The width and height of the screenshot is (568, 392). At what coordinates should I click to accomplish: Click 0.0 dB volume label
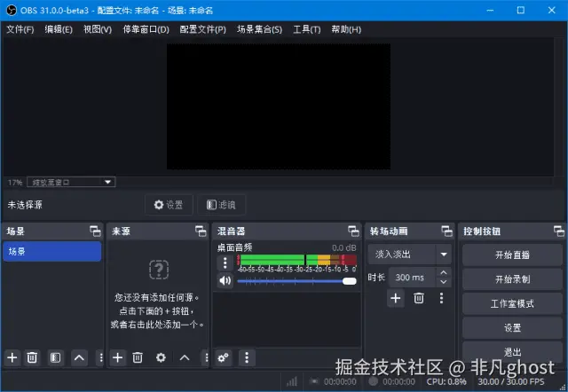(344, 247)
